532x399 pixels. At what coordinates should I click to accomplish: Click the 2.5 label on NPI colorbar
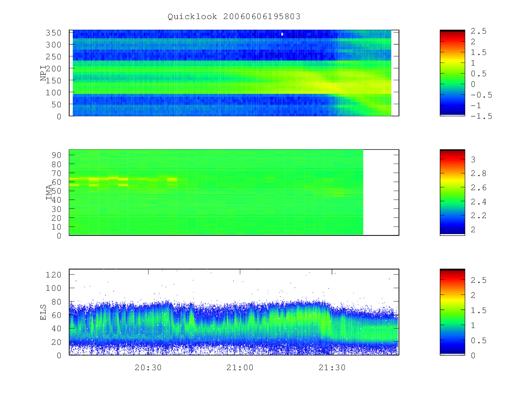click(x=478, y=31)
